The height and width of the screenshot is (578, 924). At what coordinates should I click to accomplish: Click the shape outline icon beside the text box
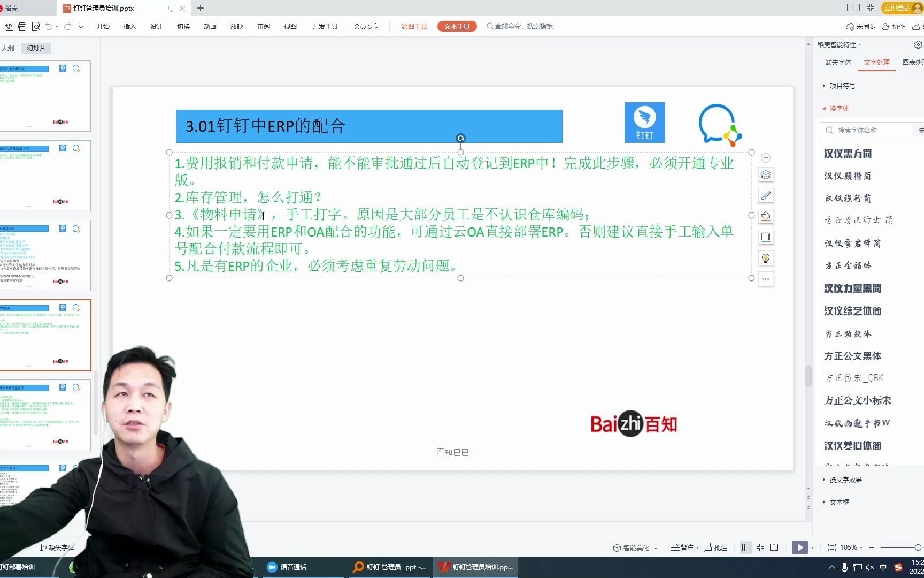(x=766, y=237)
